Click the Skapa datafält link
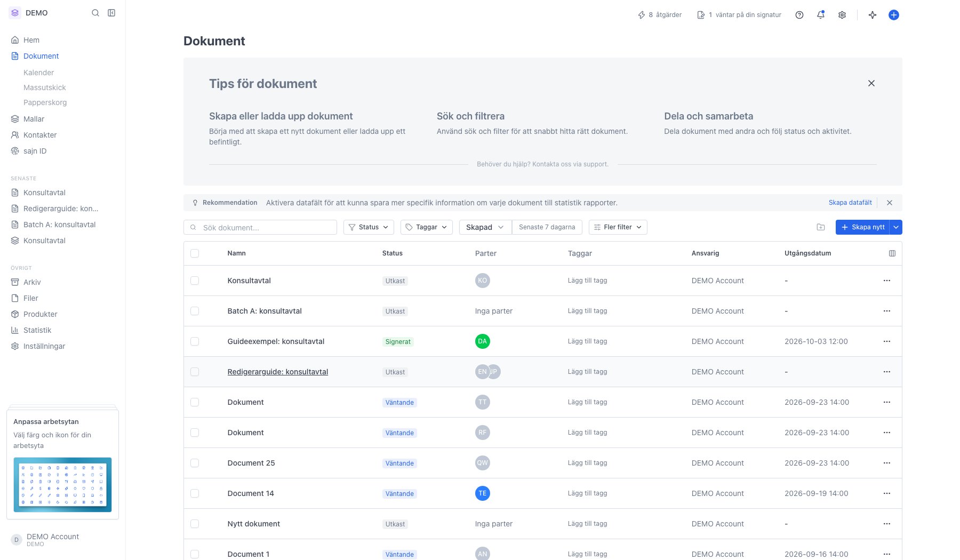Viewport: 960px width, 560px height. 850,203
